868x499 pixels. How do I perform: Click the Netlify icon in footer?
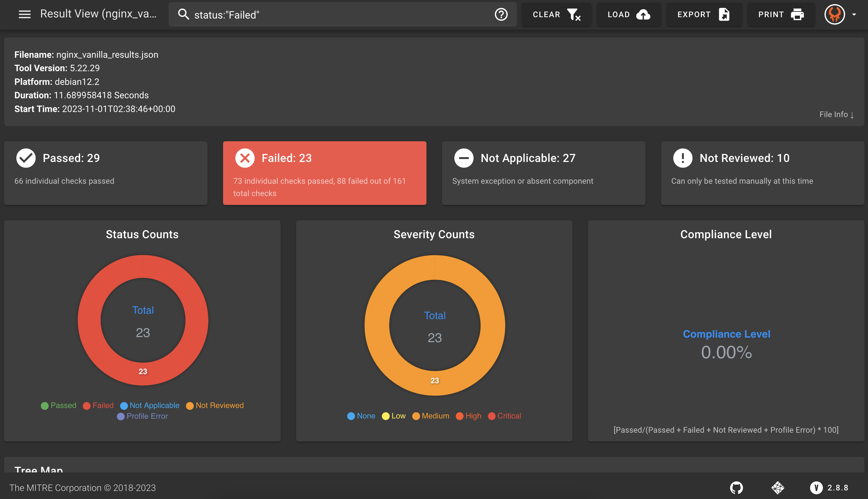click(x=777, y=487)
